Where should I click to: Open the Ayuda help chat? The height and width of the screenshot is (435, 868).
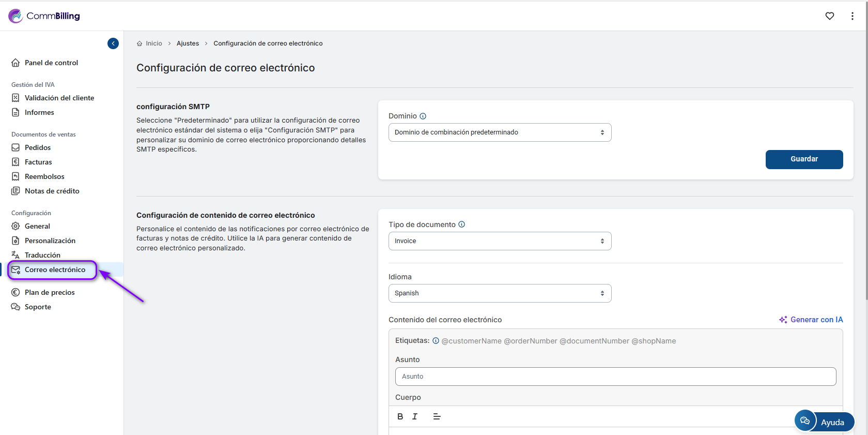(x=825, y=422)
